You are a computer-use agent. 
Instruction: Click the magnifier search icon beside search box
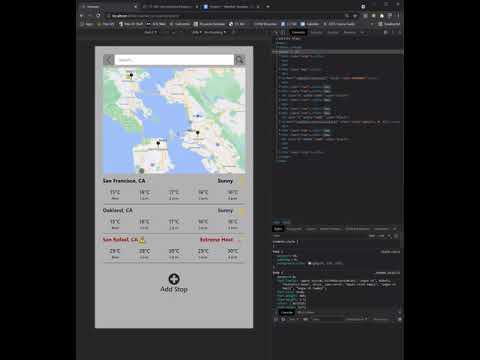click(x=239, y=60)
